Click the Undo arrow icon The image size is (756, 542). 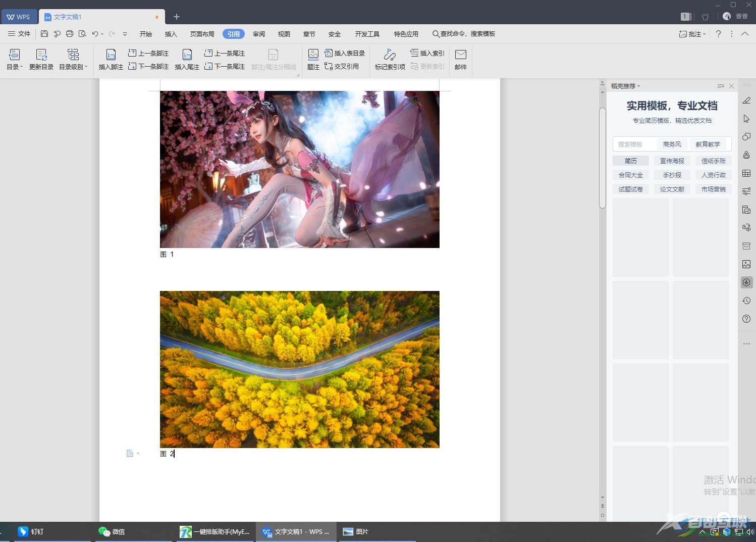[x=95, y=34]
